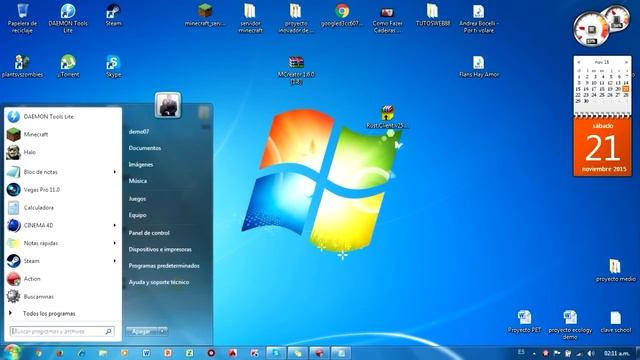This screenshot has height=360, width=640.
Task: Open Calculadora from the Start menu
Action: [x=63, y=208]
